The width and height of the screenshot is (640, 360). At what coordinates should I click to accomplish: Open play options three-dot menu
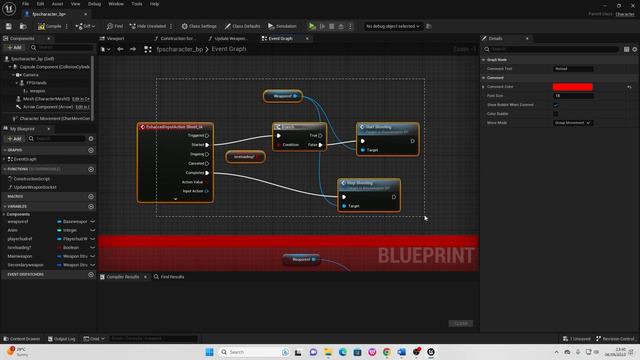pos(350,26)
